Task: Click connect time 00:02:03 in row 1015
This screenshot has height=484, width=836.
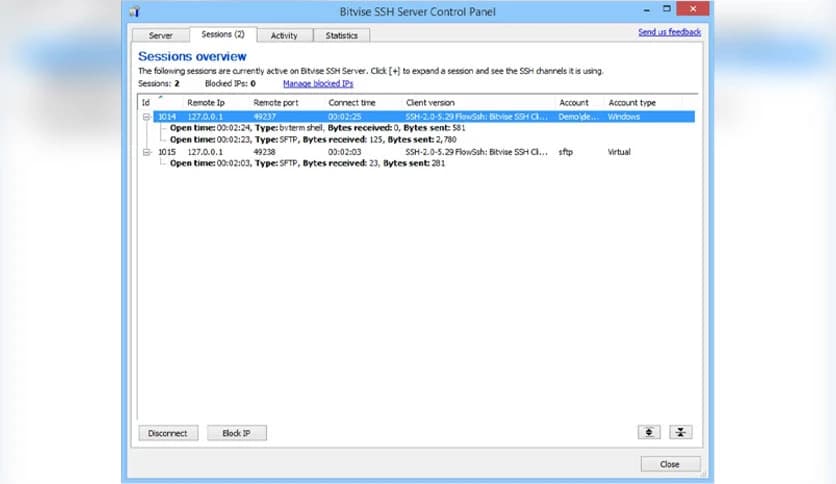Action: pos(344,152)
